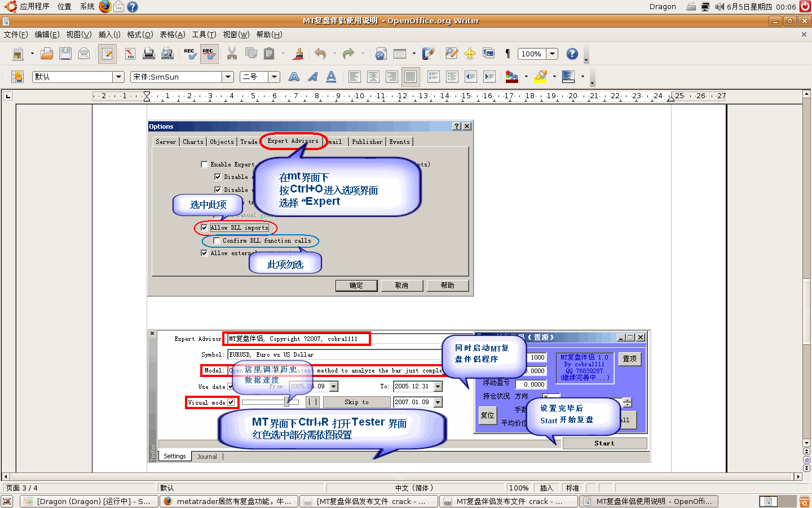Click the tab stop type selector on the ruler
The height and width of the screenshot is (508, 812).
[x=8, y=97]
